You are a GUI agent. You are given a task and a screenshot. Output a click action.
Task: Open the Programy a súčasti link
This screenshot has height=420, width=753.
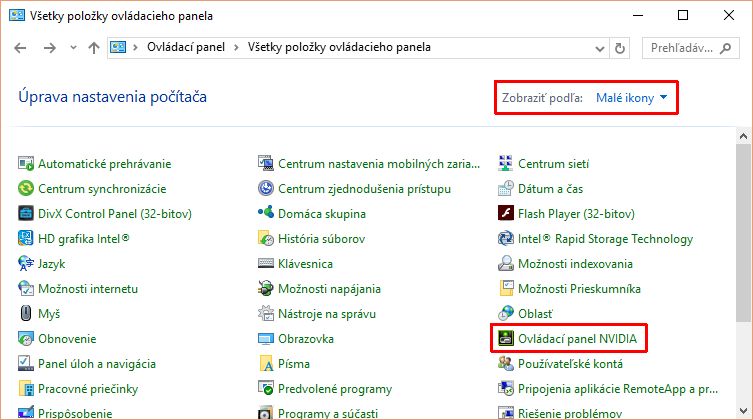[328, 414]
